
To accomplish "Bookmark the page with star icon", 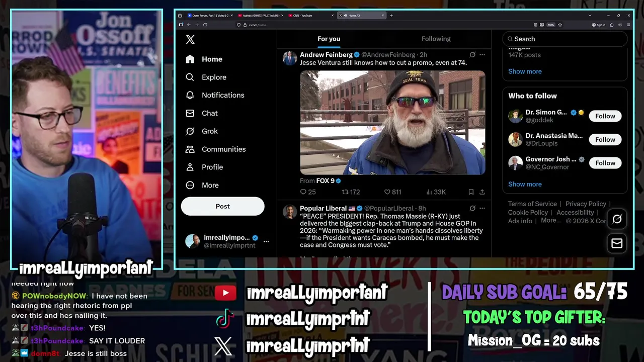I will pos(560,25).
